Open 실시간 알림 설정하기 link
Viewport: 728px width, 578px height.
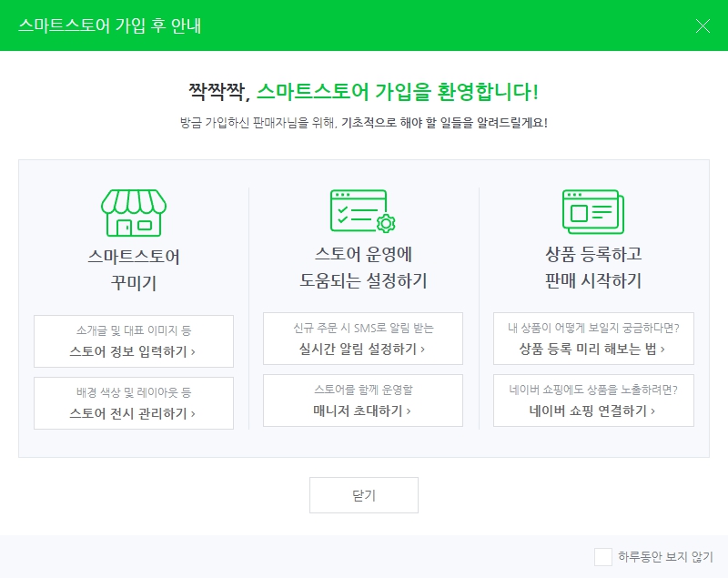363,339
